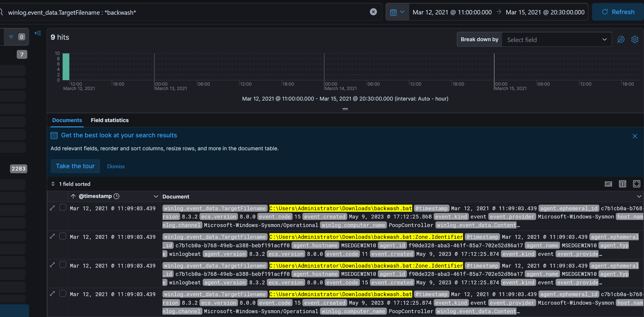The width and height of the screenshot is (644, 317).
Task: Expand the Zone.Identifier row with event.code 11
Action: coord(52,236)
